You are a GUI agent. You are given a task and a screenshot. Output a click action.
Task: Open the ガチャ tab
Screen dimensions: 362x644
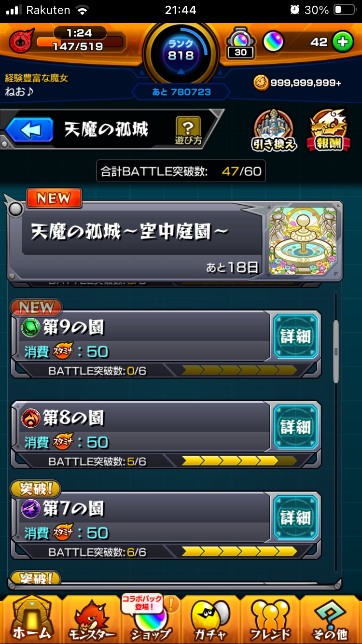coord(210,619)
